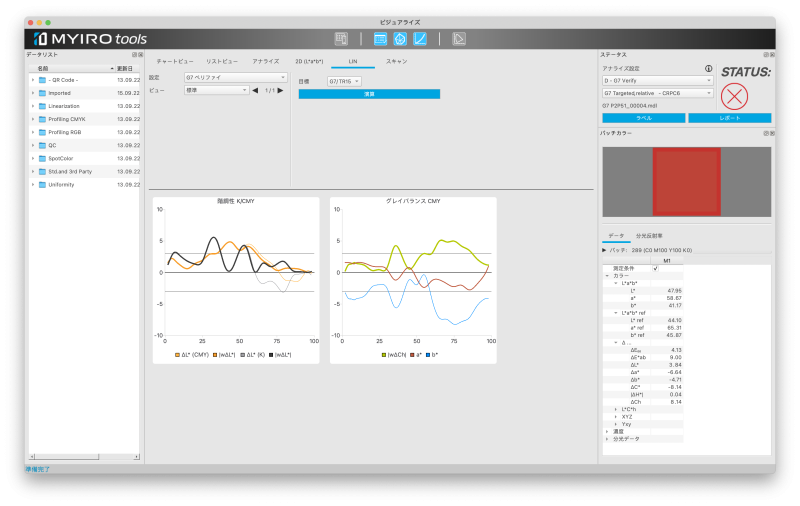Click the Linearization folder icon
The width and height of the screenshot is (800, 506).
(42, 106)
